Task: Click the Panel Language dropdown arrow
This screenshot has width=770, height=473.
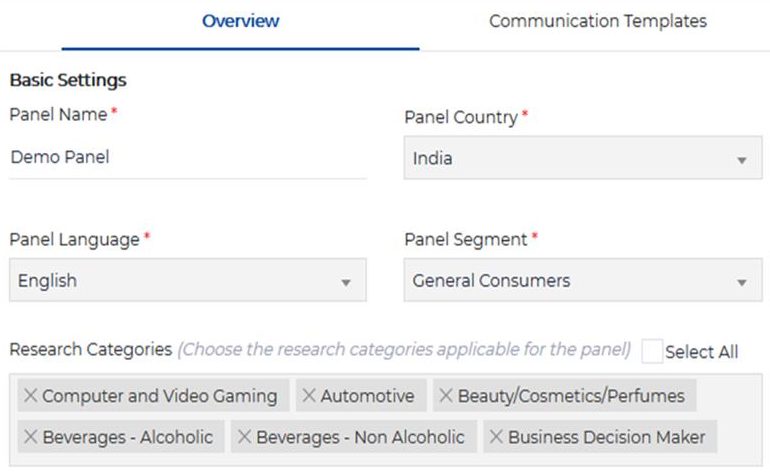Action: pos(346,283)
